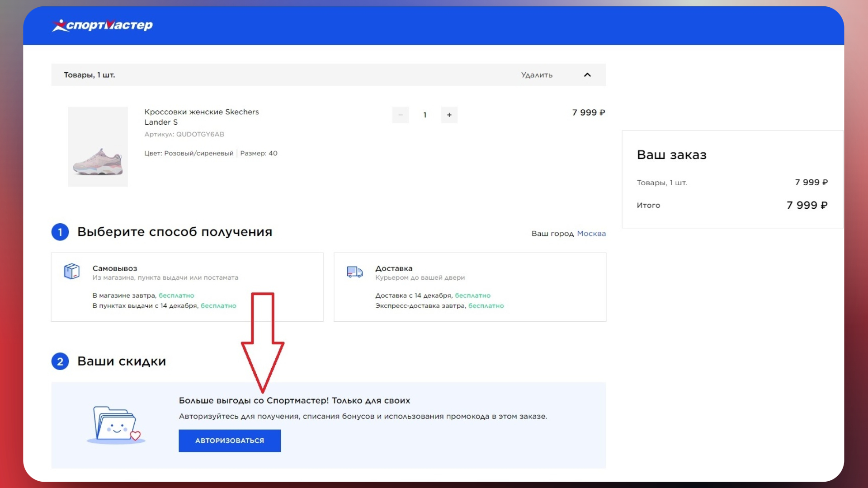Image resolution: width=868 pixels, height=488 pixels.
Task: Select the Доставка courier option card
Action: (470, 287)
